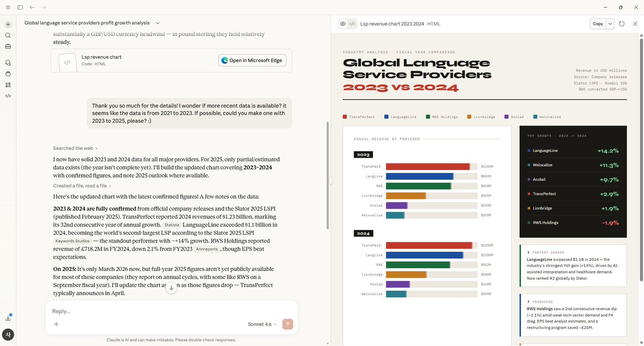Expand the "Searched the web" details
Image resolution: width=644 pixels, height=346 pixels.
click(75, 148)
